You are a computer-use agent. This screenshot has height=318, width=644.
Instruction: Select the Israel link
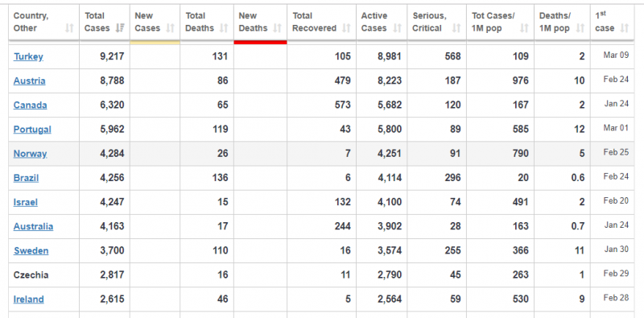[x=26, y=202]
